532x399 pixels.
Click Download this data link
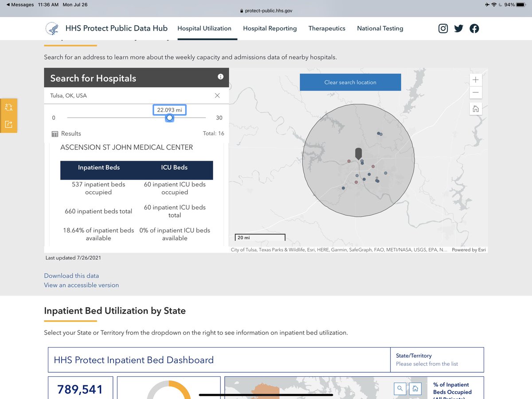click(x=71, y=276)
